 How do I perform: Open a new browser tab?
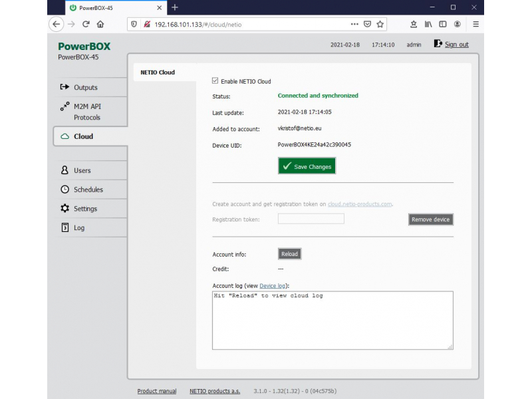(x=175, y=7)
